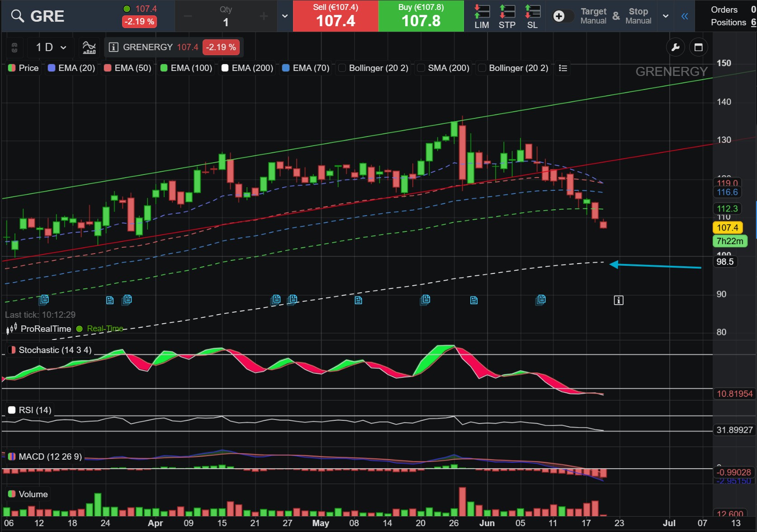757x532 pixels.
Task: Click the detach chart window icon
Action: tap(699, 47)
